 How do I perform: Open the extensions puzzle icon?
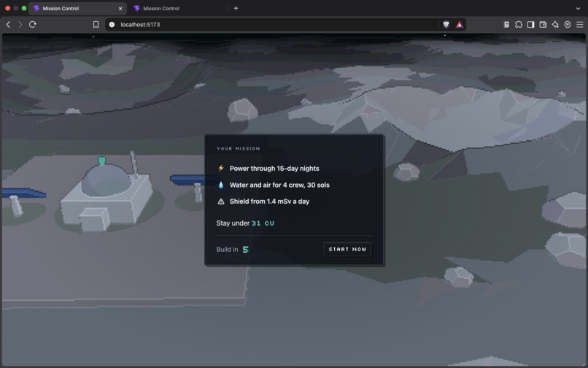[519, 24]
